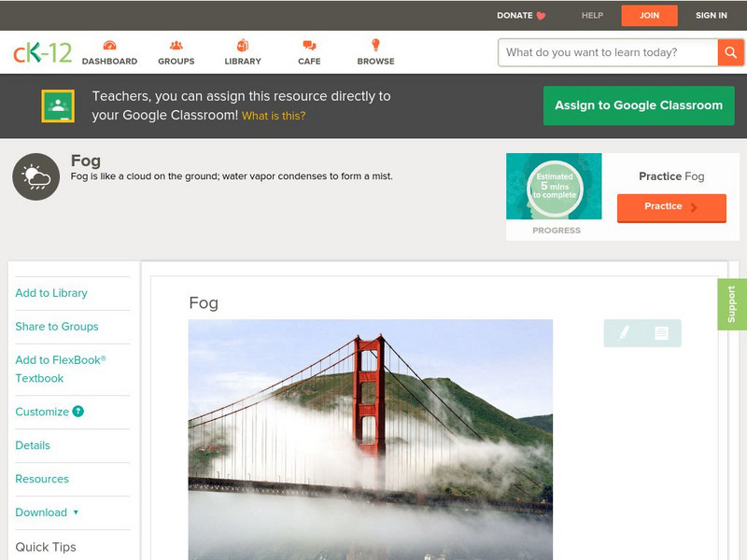Click the Practice button arrow icon

click(x=694, y=207)
